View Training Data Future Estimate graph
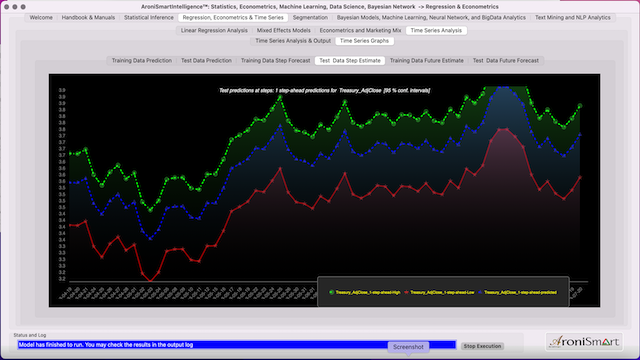The width and height of the screenshot is (640, 360). coord(427,60)
